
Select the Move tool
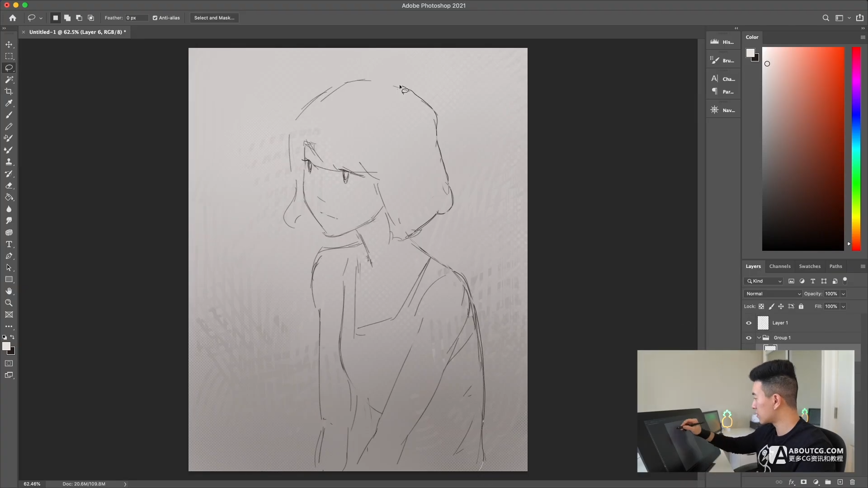[x=9, y=44]
